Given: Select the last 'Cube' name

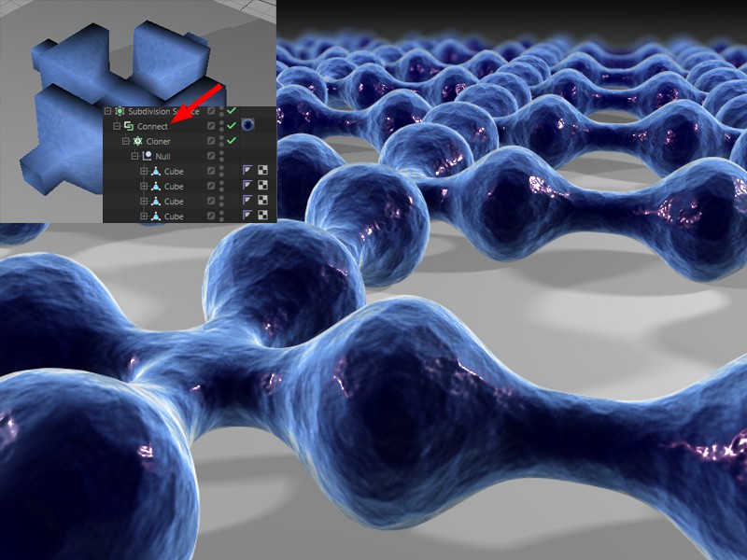Looking at the screenshot, I should 174,217.
